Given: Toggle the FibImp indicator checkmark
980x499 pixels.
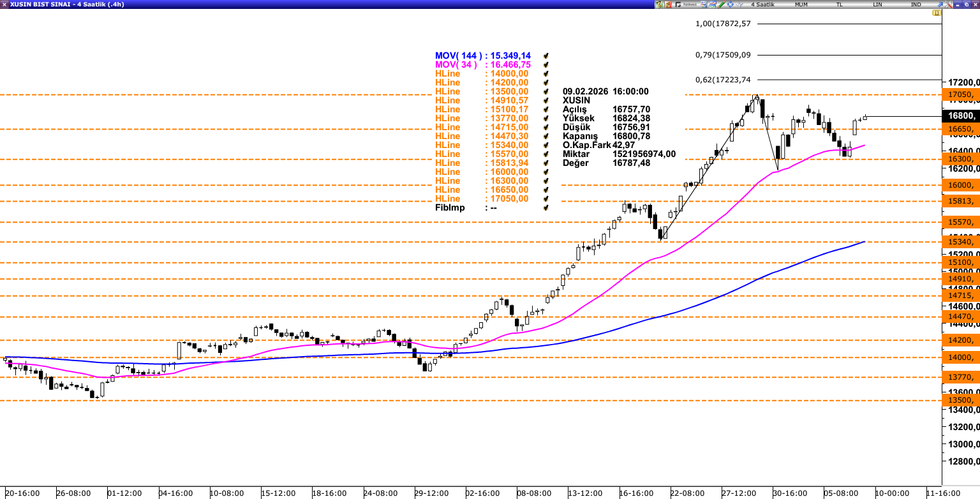Looking at the screenshot, I should [546, 208].
